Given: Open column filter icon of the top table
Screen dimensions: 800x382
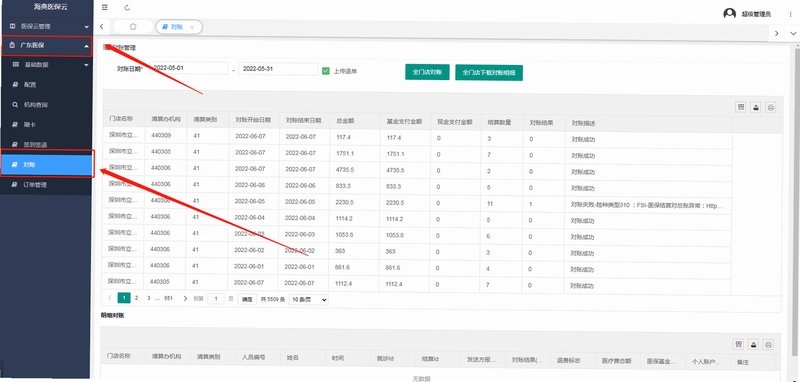Looking at the screenshot, I should coord(740,107).
